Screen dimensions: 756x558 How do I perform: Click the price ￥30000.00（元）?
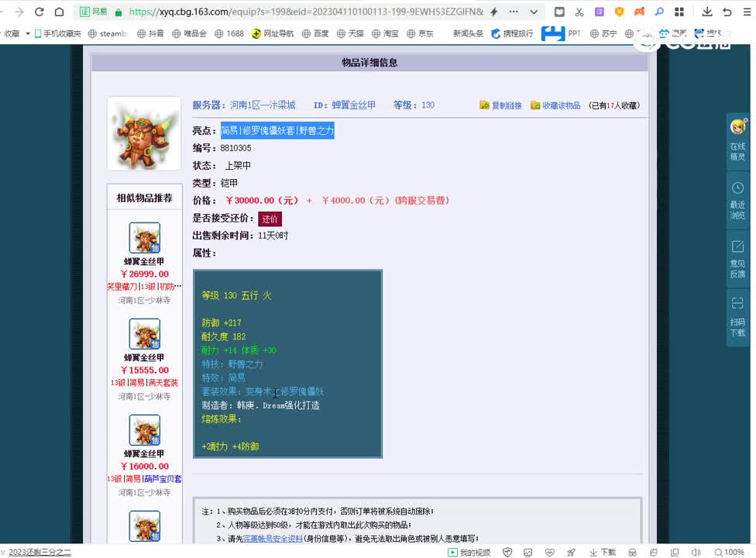point(262,200)
